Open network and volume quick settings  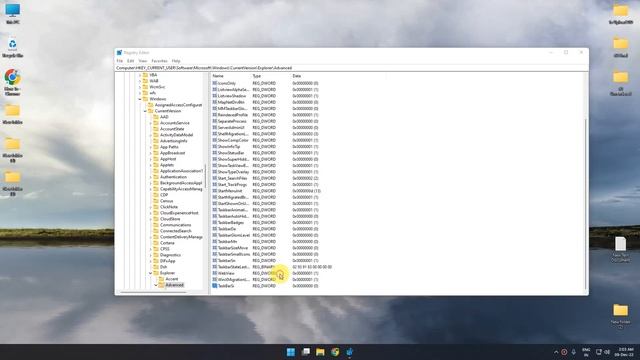pos(602,352)
